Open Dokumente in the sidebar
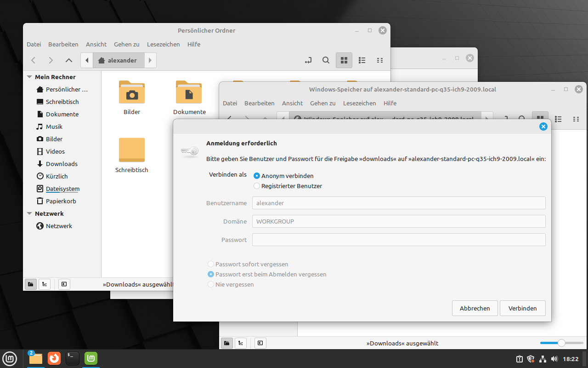The width and height of the screenshot is (588, 368). click(x=62, y=114)
